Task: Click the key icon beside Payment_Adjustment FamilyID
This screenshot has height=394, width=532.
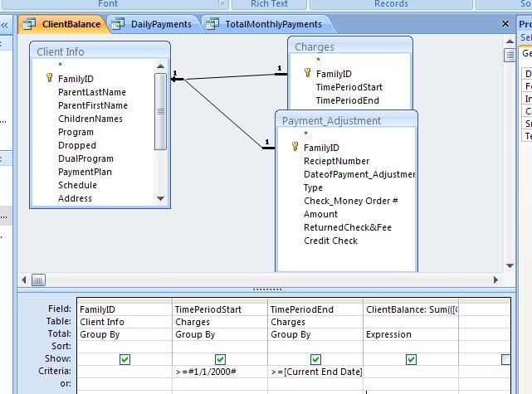Action: (x=295, y=147)
